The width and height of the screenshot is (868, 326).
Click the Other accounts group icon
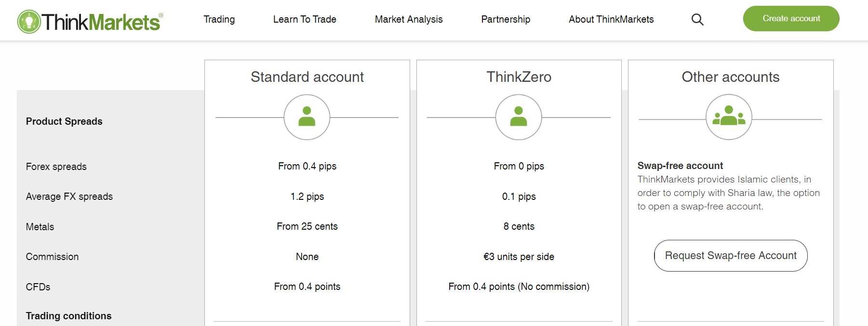pyautogui.click(x=729, y=117)
